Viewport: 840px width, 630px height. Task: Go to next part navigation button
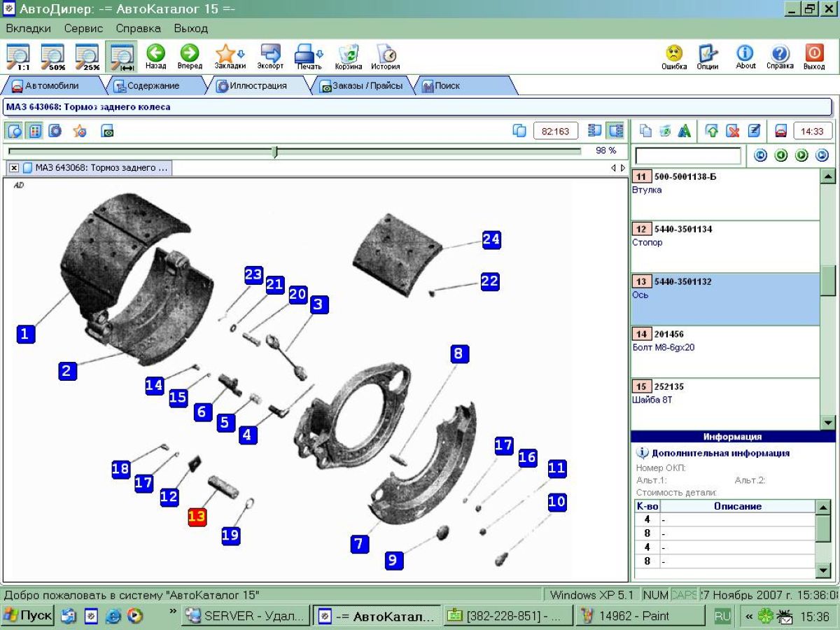coord(802,155)
